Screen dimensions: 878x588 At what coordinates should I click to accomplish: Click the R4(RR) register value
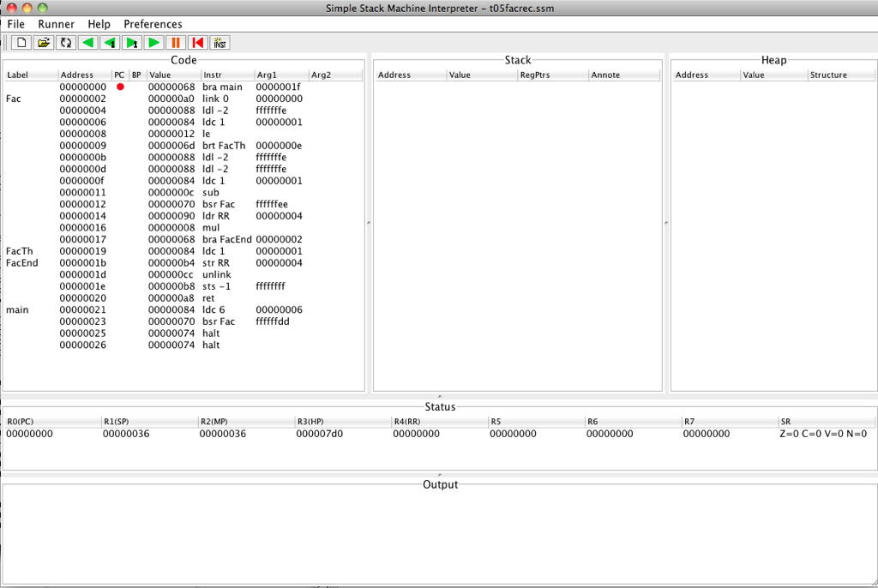(416, 434)
